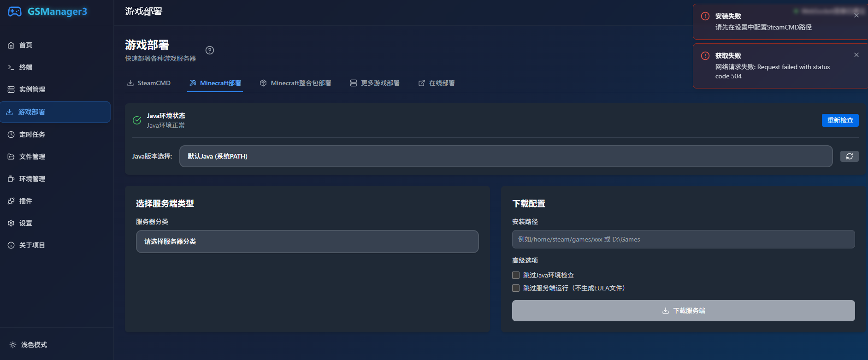Enable 跳过Java环境检查 checkbox
This screenshot has height=360, width=868.
pos(516,275)
